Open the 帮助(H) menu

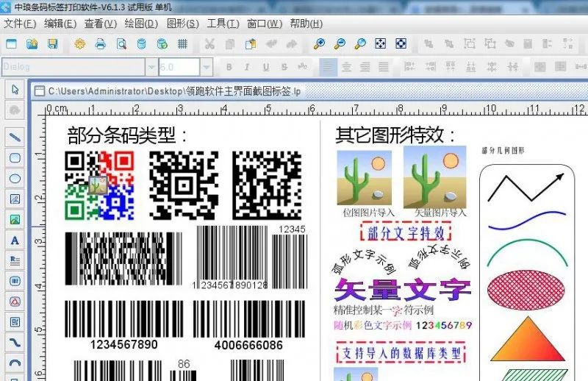[x=306, y=24]
